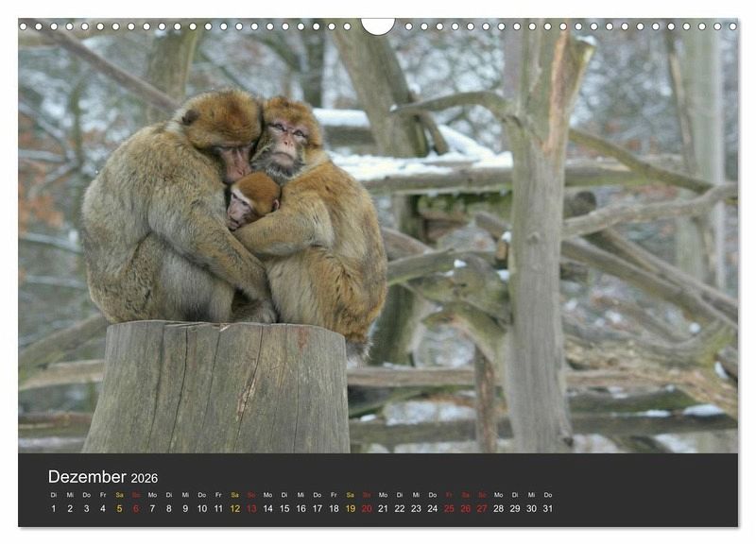
Task: Pick Wednesday date 23
Action: pos(416,508)
